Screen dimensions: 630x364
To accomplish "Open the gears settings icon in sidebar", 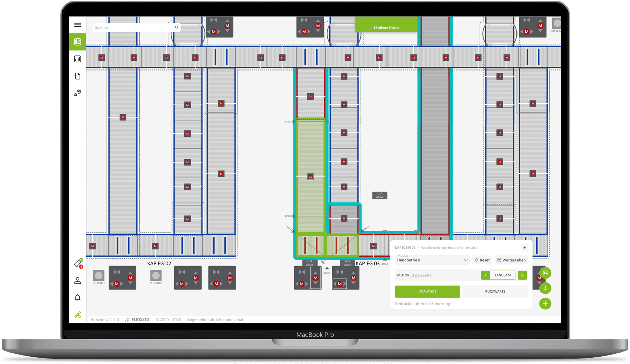I will (x=78, y=93).
